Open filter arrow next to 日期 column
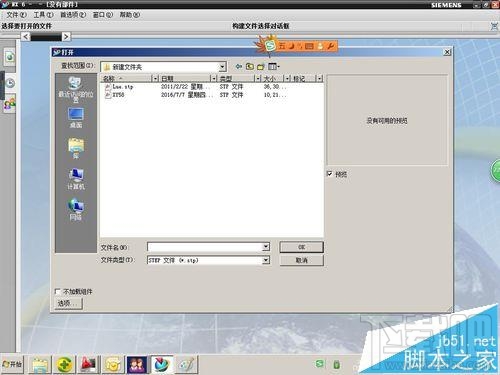The image size is (500, 375). (213, 78)
